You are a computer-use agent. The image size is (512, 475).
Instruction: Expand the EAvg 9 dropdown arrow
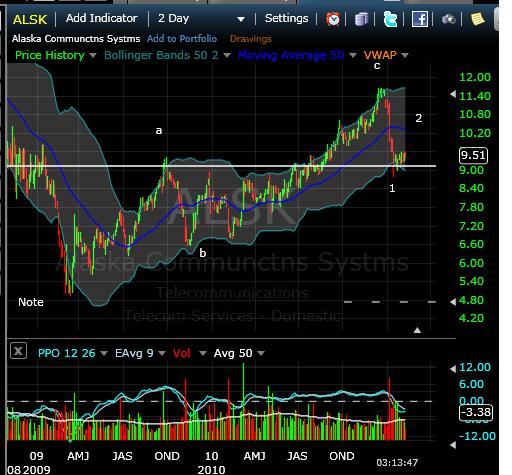pos(162,353)
